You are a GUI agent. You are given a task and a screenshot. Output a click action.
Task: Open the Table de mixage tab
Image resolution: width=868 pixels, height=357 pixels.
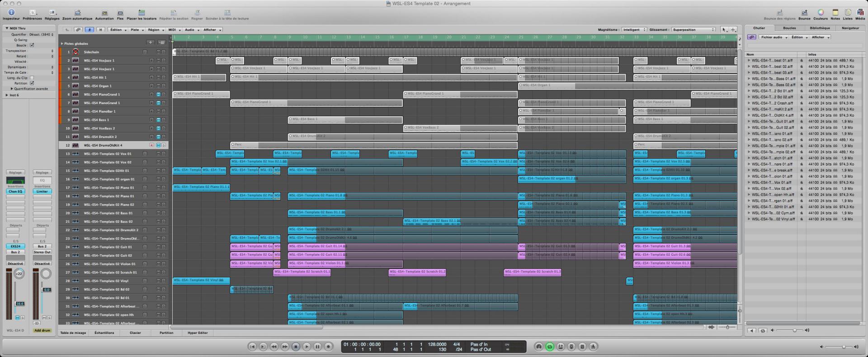[x=73, y=333]
